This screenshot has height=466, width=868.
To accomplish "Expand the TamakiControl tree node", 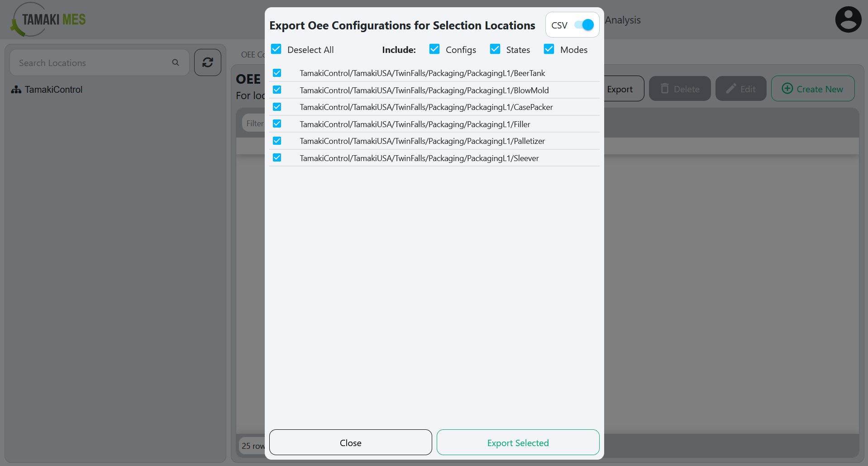I will (x=53, y=89).
